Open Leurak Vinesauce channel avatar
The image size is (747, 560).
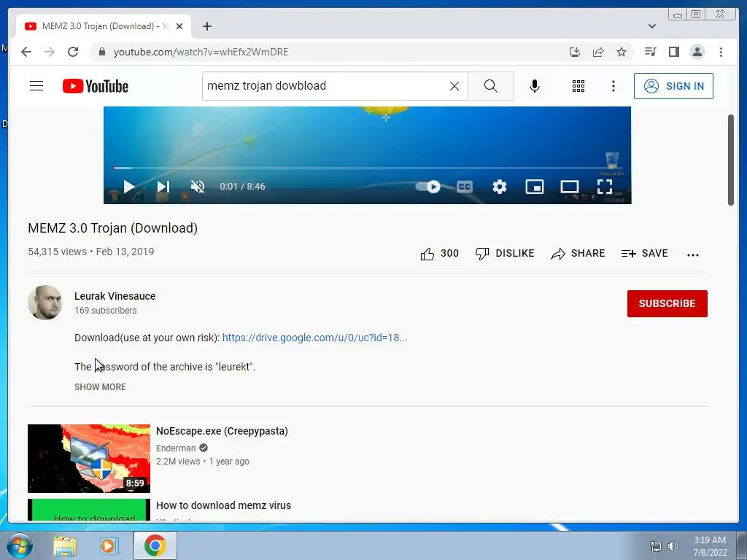(x=44, y=303)
